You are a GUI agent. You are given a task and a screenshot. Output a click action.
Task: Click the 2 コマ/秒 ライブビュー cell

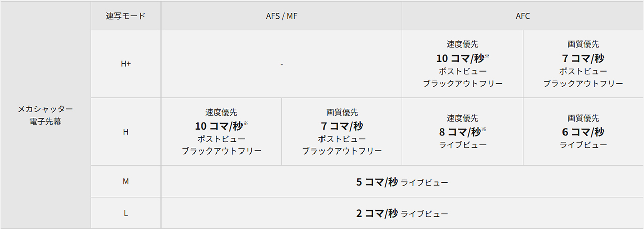coord(402,213)
